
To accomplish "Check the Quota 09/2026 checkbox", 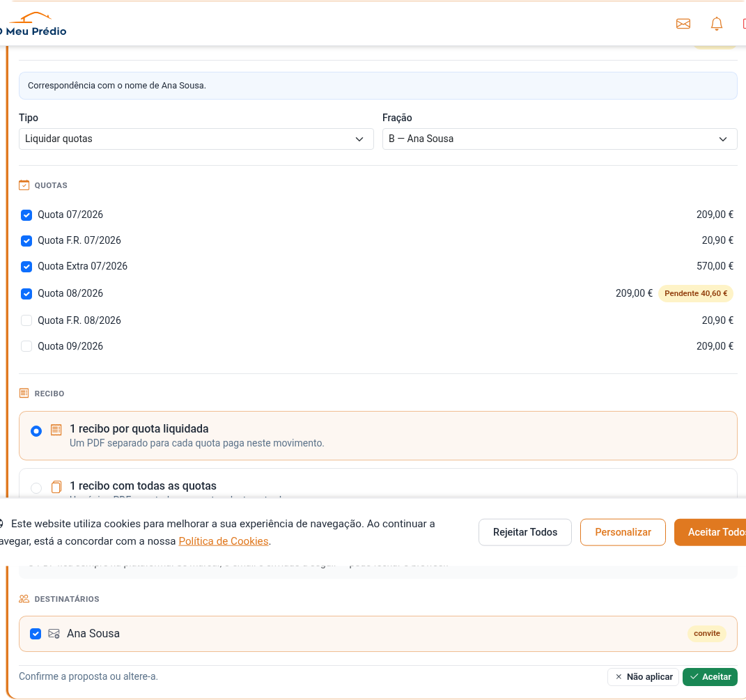I will pyautogui.click(x=26, y=346).
